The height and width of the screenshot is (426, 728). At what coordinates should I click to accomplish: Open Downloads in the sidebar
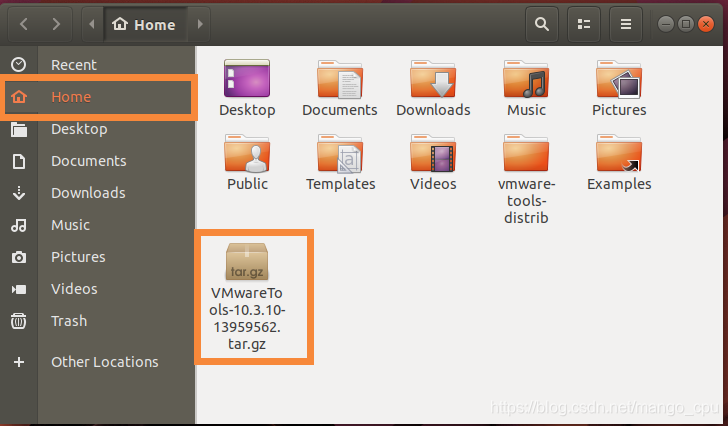(x=98, y=193)
